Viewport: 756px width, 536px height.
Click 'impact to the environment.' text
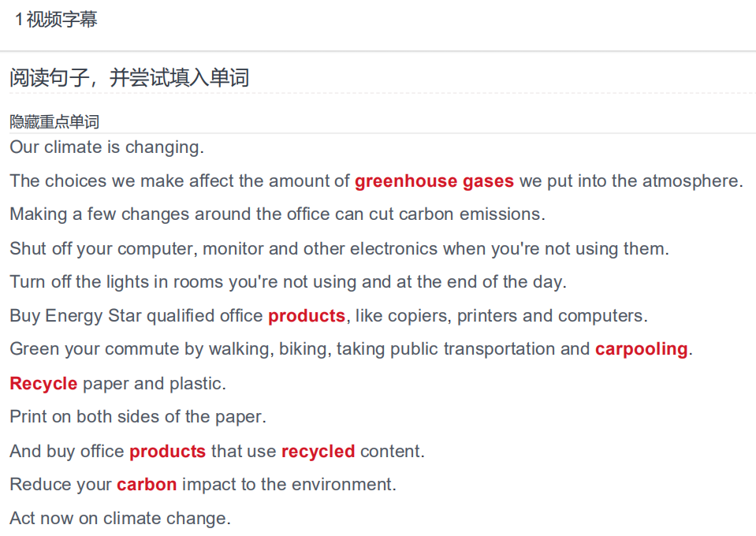click(289, 485)
